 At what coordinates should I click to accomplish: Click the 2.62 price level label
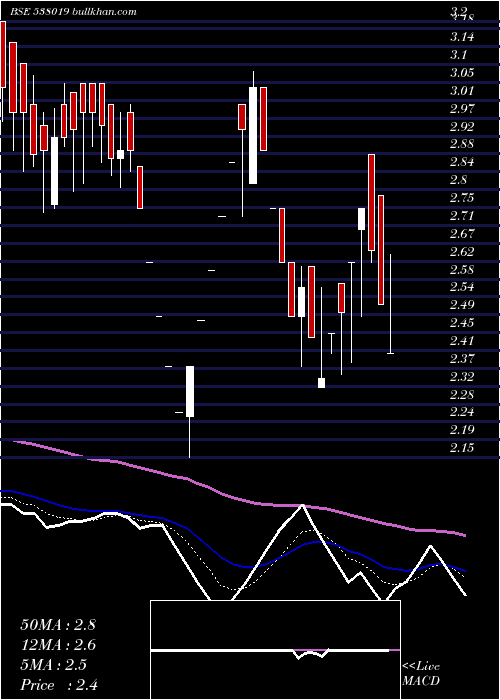(x=462, y=251)
